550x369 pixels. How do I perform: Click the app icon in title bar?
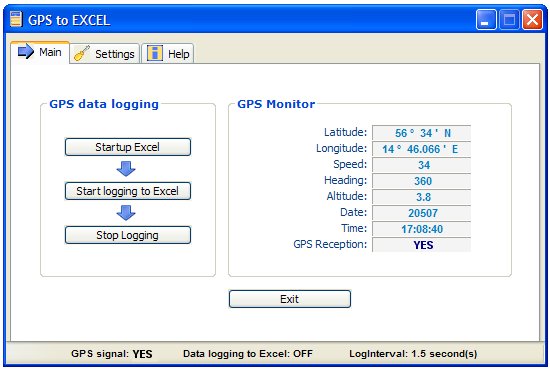click(x=16, y=19)
